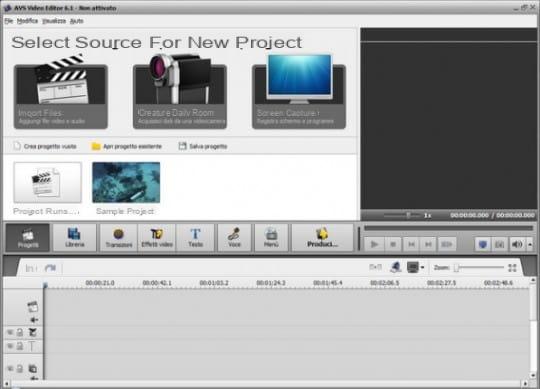
Task: Open the Libreria media library button
Action: coord(74,238)
